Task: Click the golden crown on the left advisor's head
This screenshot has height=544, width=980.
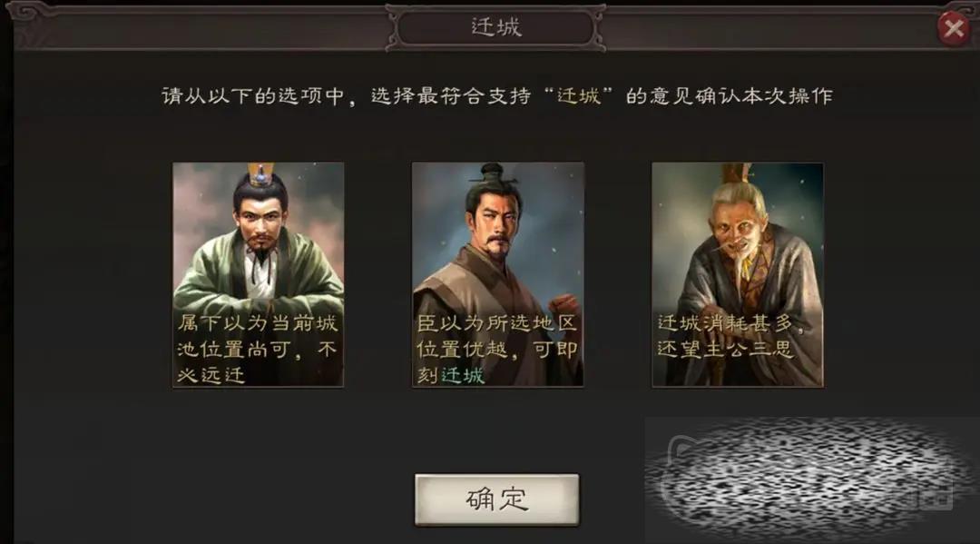Action: click(x=260, y=174)
